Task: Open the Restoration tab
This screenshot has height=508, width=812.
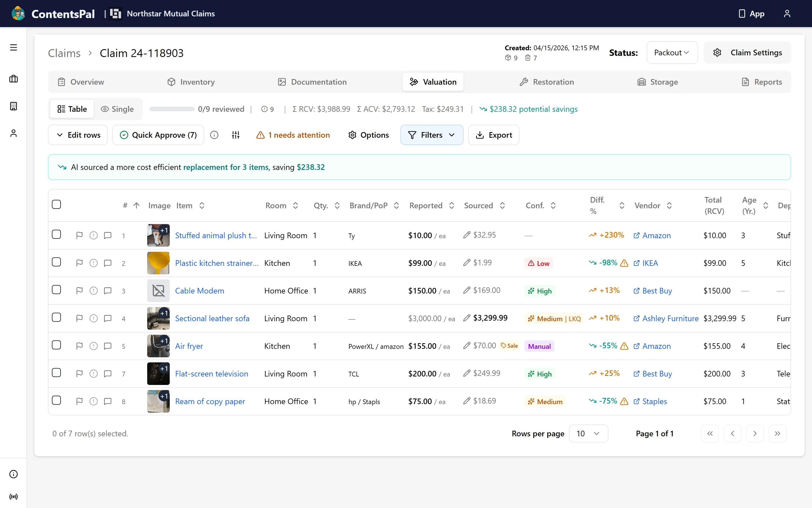Action: (547, 82)
